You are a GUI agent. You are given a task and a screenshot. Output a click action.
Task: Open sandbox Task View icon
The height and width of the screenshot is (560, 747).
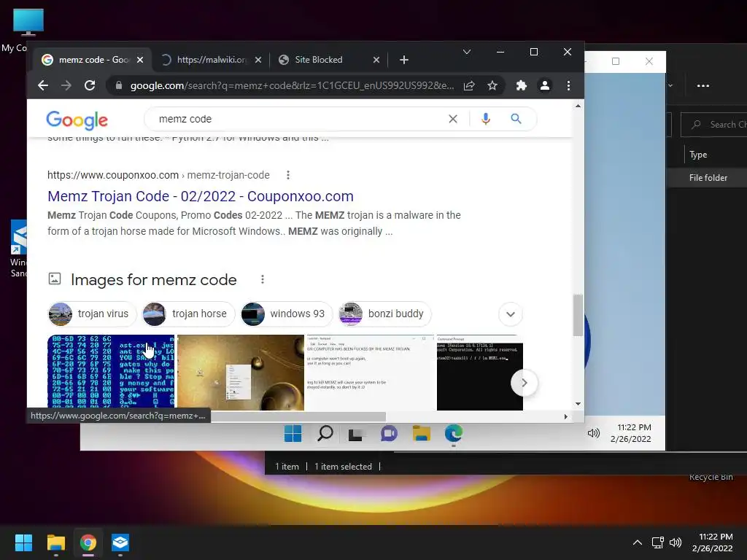pos(356,435)
